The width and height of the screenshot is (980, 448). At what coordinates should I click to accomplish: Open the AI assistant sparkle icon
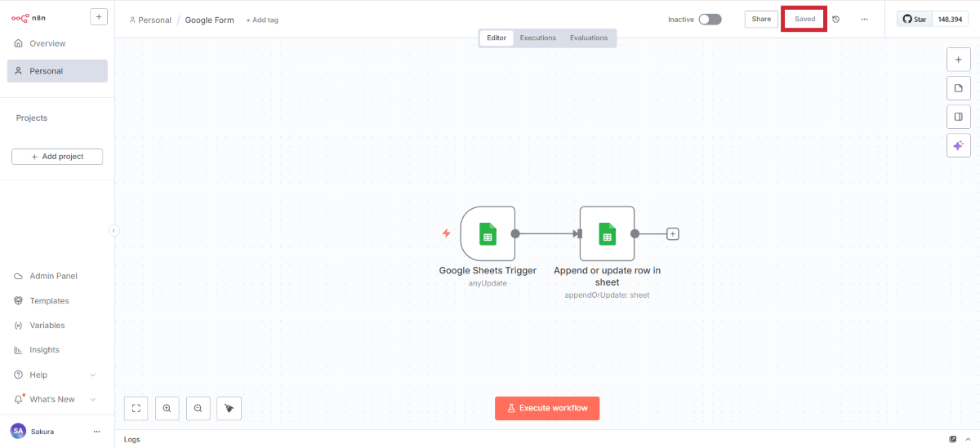point(958,145)
